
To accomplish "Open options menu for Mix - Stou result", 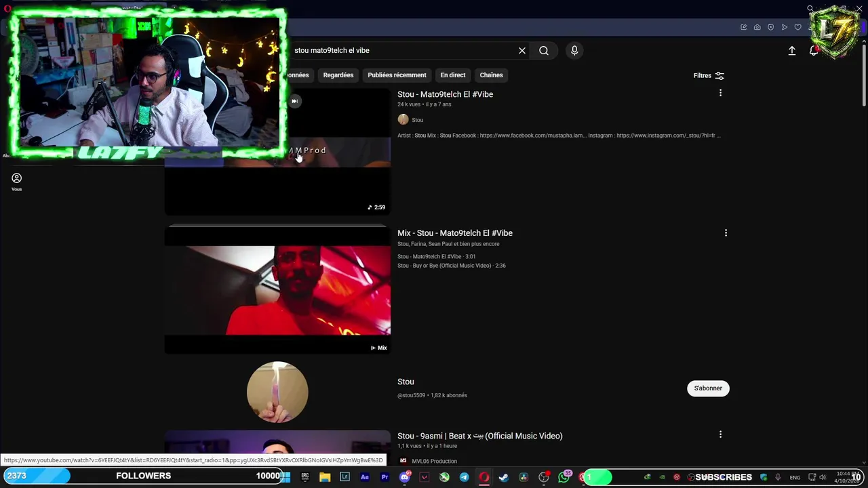I will [x=726, y=232].
